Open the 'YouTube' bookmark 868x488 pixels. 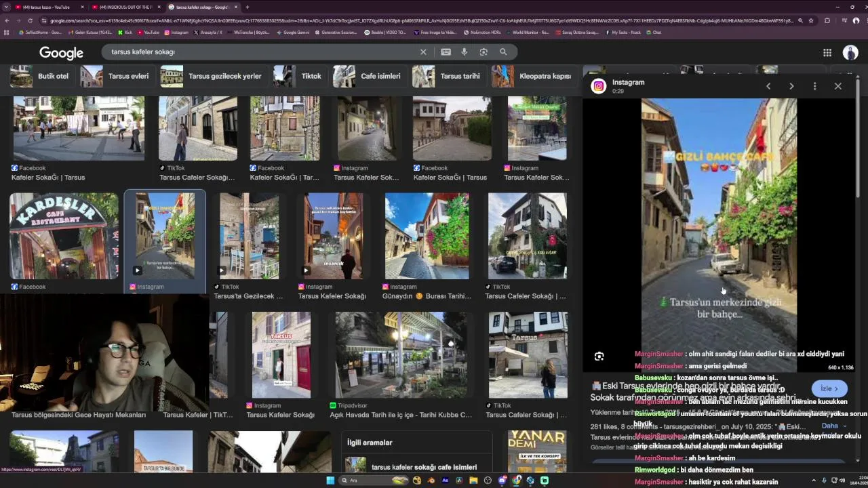pos(149,32)
